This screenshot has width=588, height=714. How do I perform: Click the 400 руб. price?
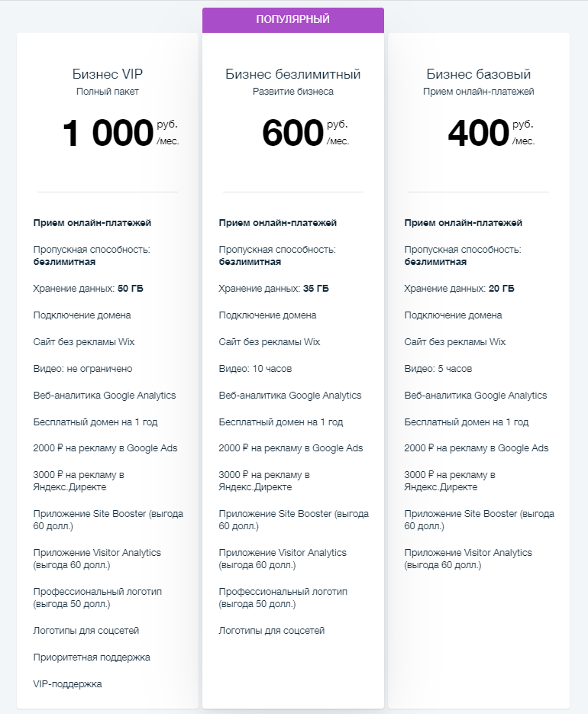491,133
